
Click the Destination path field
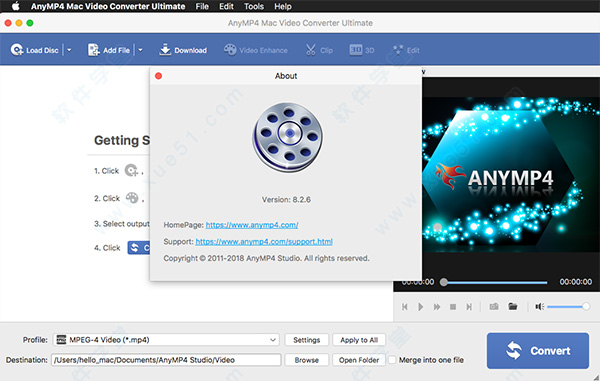pyautogui.click(x=166, y=360)
